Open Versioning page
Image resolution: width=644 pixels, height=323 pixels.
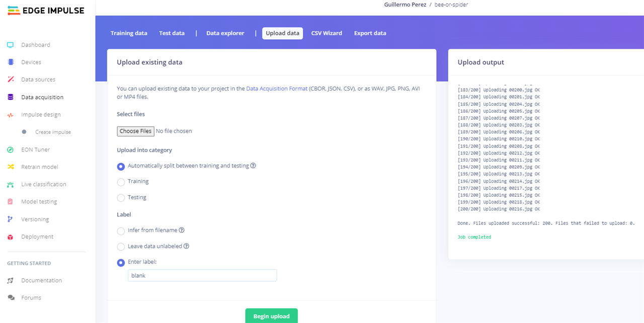coord(35,219)
